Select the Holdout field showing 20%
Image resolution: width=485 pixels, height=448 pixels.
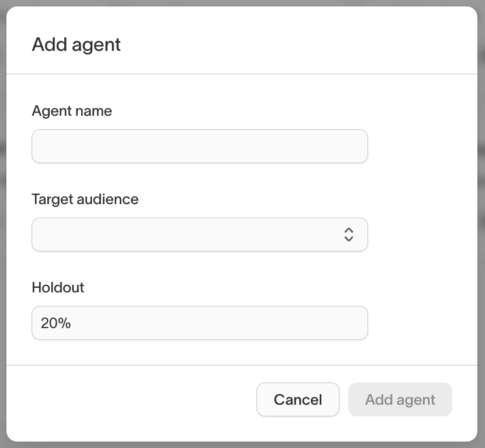200,323
